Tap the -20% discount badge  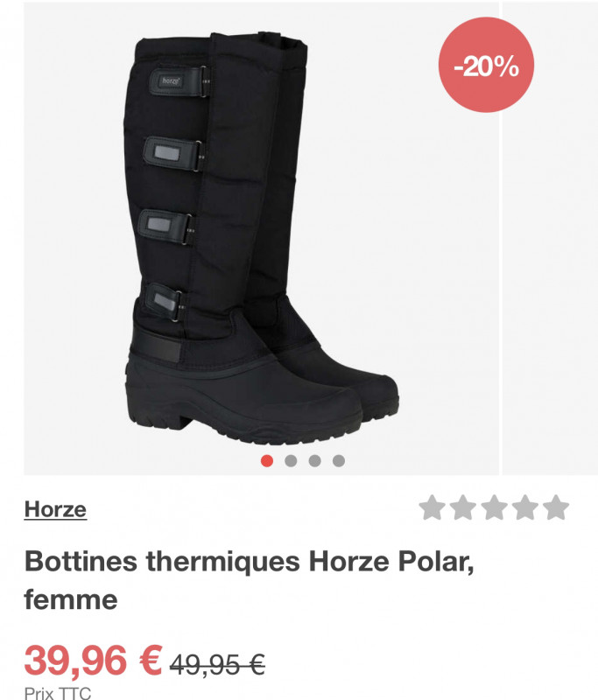(486, 65)
